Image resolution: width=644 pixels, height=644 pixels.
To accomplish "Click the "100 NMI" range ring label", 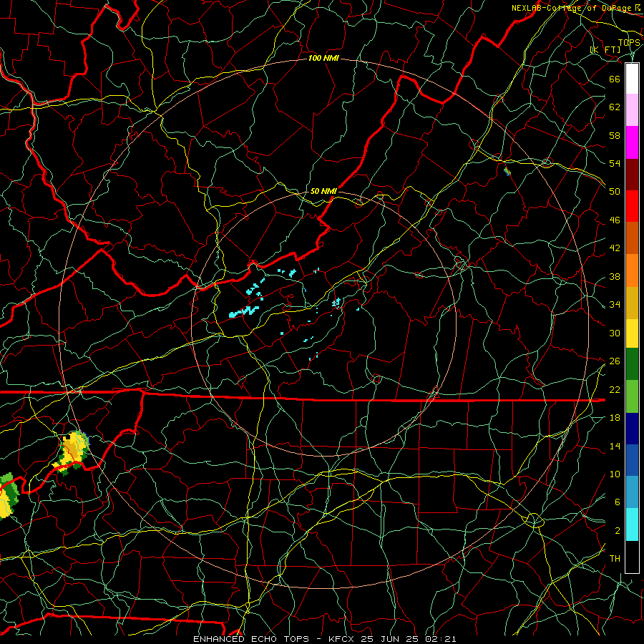I will point(323,58).
